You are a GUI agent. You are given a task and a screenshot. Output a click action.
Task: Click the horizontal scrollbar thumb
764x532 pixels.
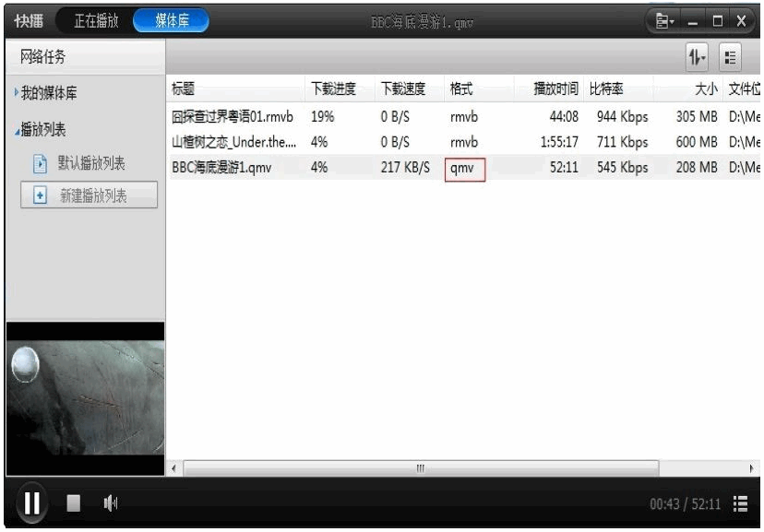pyautogui.click(x=421, y=468)
